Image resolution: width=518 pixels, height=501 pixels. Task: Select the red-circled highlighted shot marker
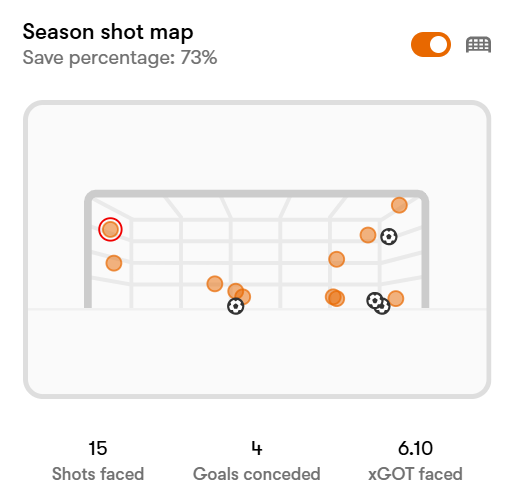pyautogui.click(x=110, y=229)
